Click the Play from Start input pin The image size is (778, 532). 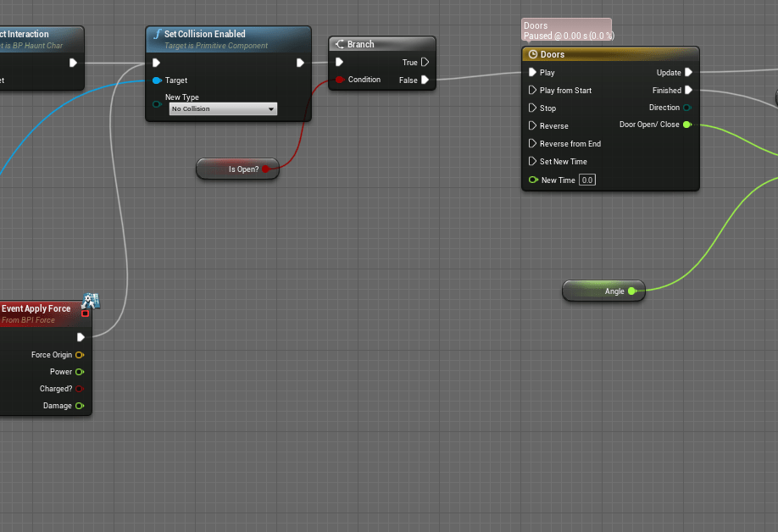pos(532,91)
